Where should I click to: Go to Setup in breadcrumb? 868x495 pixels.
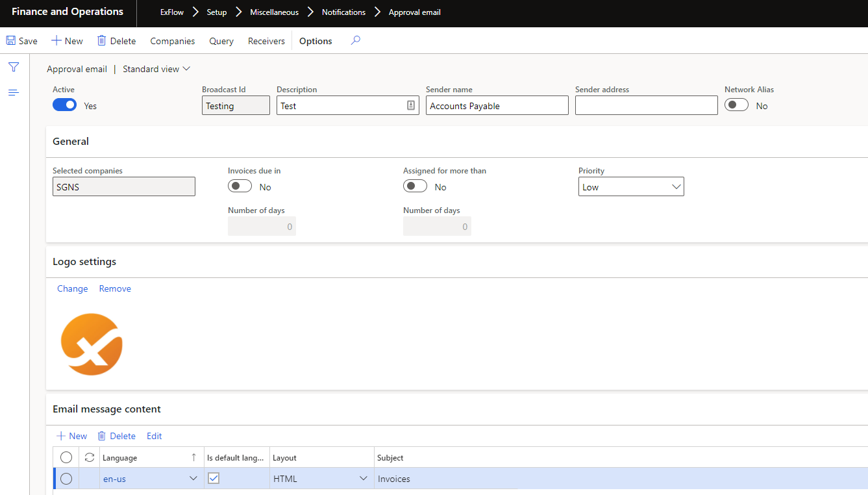(x=217, y=12)
